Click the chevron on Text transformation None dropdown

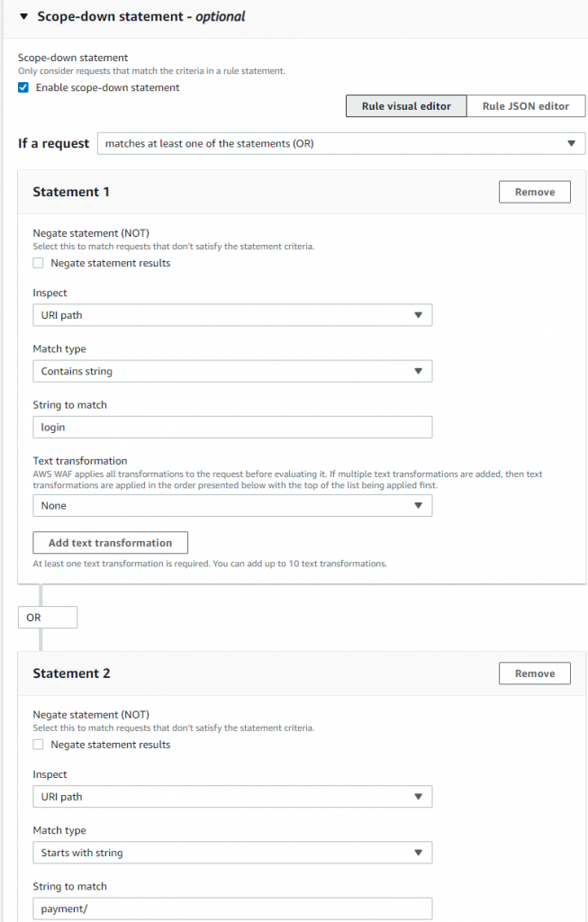click(x=417, y=505)
